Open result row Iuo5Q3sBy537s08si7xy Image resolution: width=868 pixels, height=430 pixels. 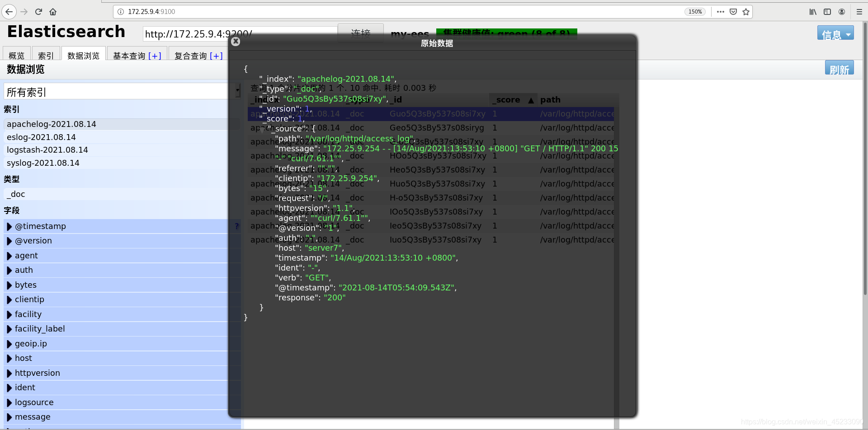[431, 240]
